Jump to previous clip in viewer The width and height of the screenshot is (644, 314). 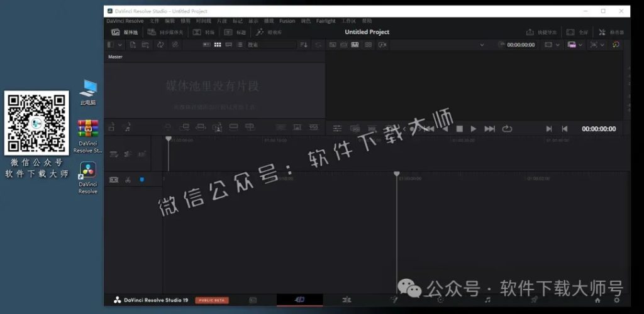[429, 129]
